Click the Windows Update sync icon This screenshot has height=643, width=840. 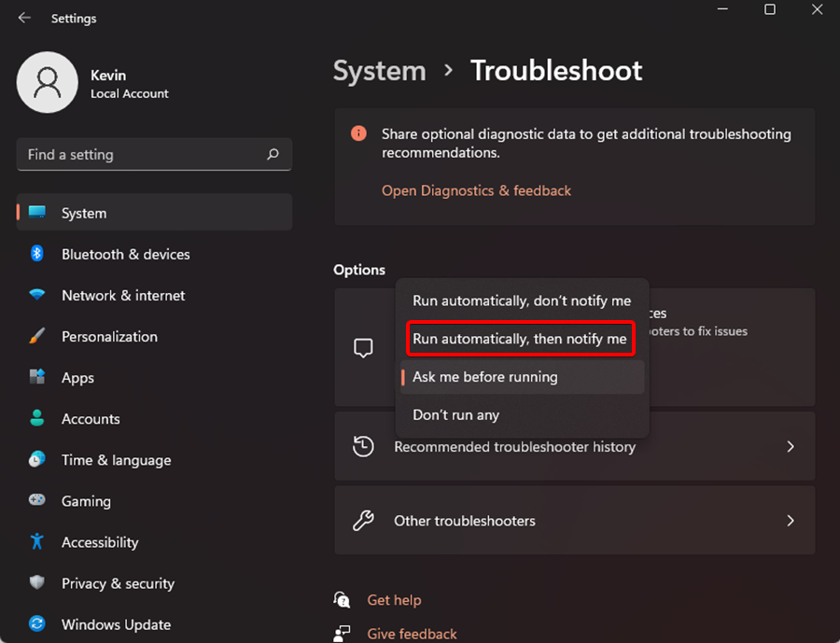click(37, 623)
